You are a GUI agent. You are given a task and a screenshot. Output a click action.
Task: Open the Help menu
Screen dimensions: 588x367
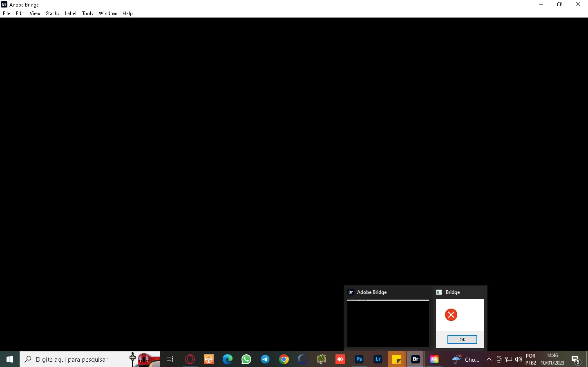click(127, 13)
